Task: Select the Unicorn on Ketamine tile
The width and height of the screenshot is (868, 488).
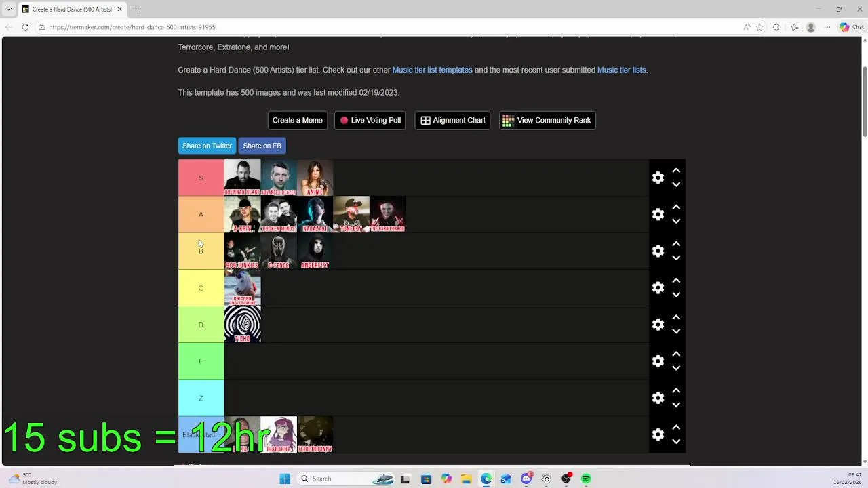Action: pos(242,287)
